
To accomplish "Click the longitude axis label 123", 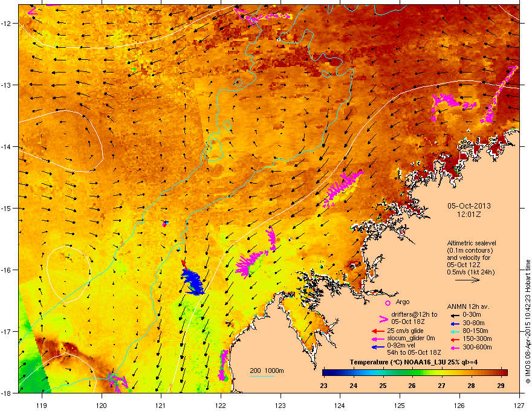I will pos(281,405).
